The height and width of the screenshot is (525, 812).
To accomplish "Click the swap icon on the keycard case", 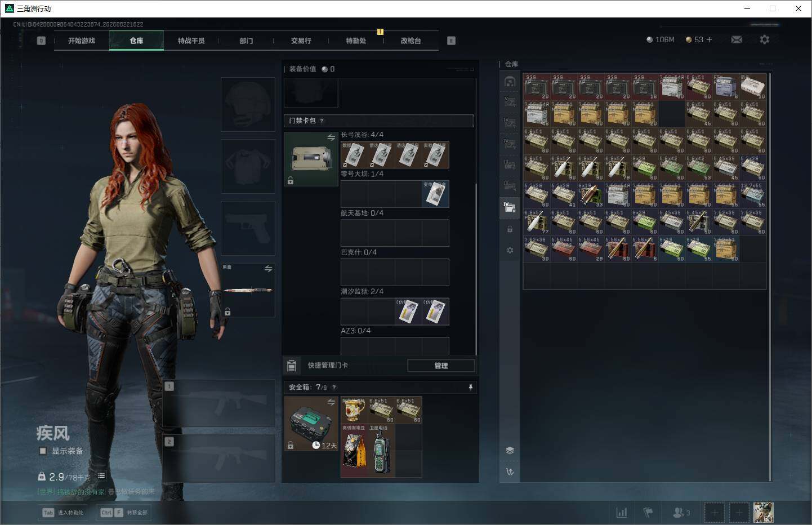I will 331,137.
